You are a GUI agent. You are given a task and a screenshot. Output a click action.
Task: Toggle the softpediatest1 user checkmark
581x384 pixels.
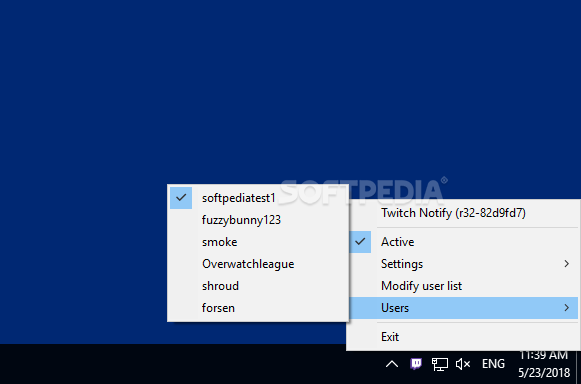point(181,198)
